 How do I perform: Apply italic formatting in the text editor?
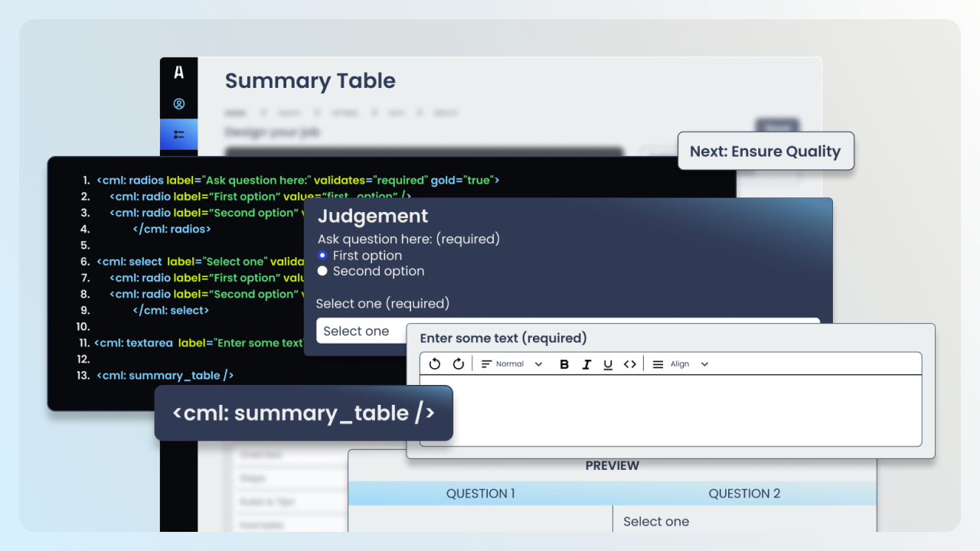[x=586, y=364]
